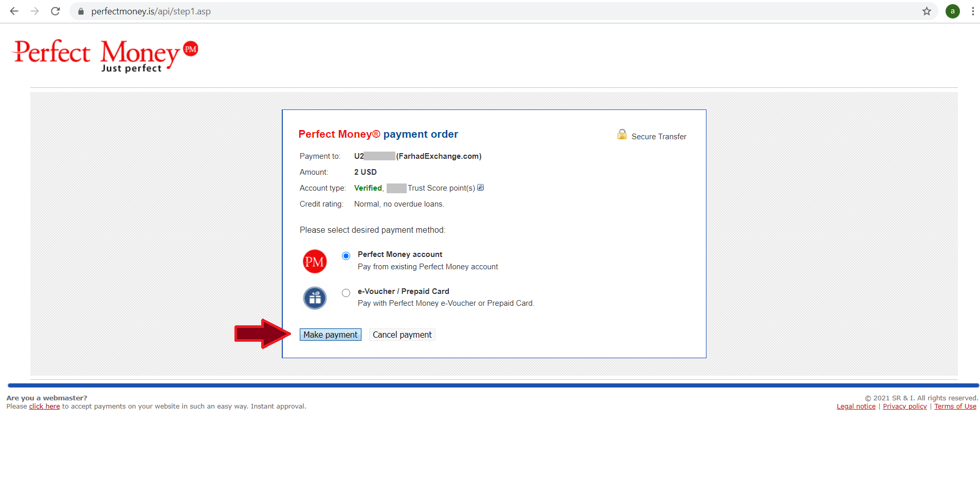Click the 'Perfect Money account' label text
Image resolution: width=980 pixels, height=499 pixels.
pos(400,254)
